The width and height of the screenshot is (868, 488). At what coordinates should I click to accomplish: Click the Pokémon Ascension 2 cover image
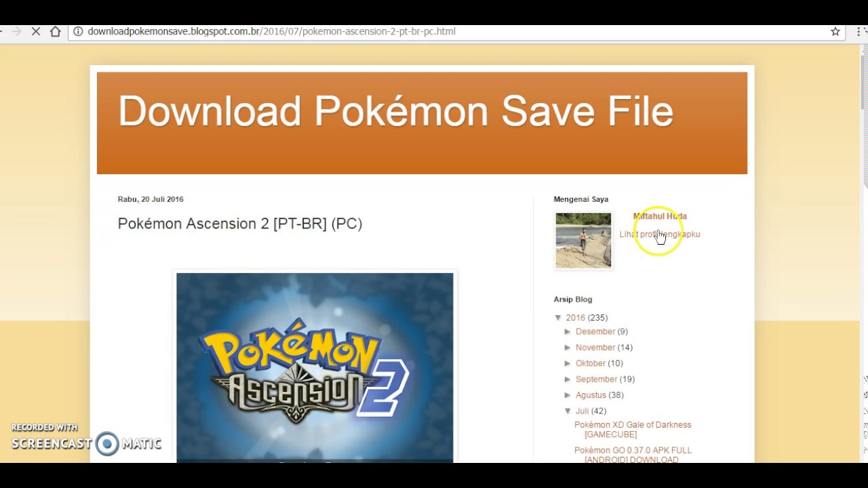(x=315, y=367)
